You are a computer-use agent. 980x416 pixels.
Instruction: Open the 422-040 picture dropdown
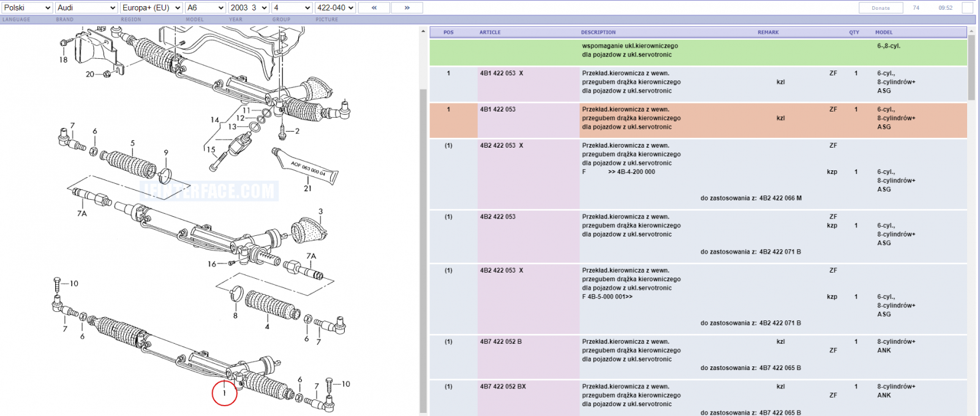pos(335,7)
